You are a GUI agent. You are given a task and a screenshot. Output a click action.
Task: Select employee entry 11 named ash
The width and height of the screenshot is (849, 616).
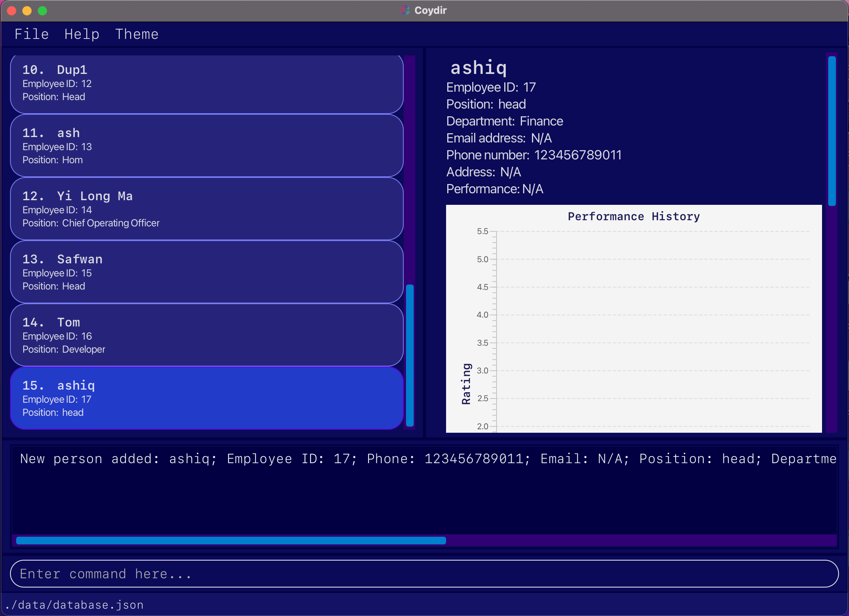click(x=206, y=146)
